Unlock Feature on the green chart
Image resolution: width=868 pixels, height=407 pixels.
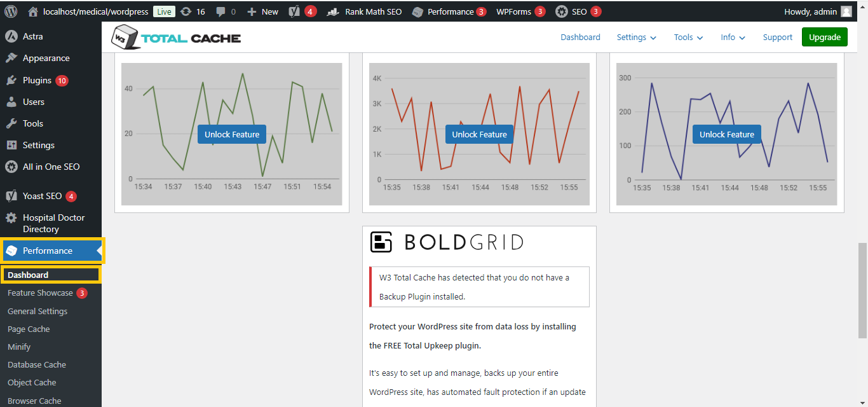232,134
